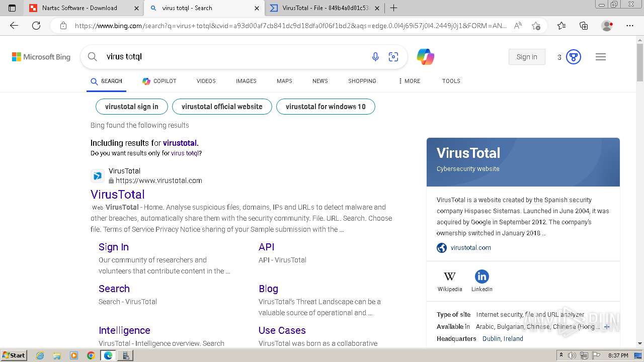Select 'virustotal sign in' suggestion chip
Viewport: 644px width, 362px height.
(132, 107)
